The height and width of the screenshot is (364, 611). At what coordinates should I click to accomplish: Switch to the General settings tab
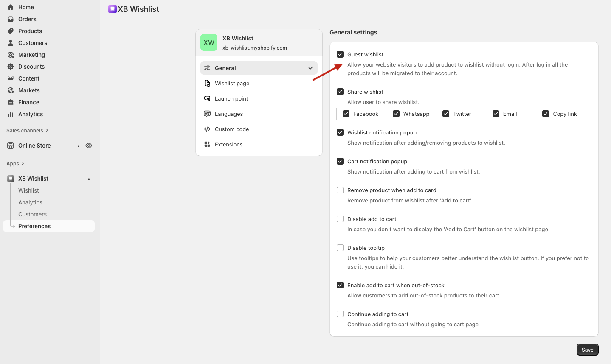(225, 68)
